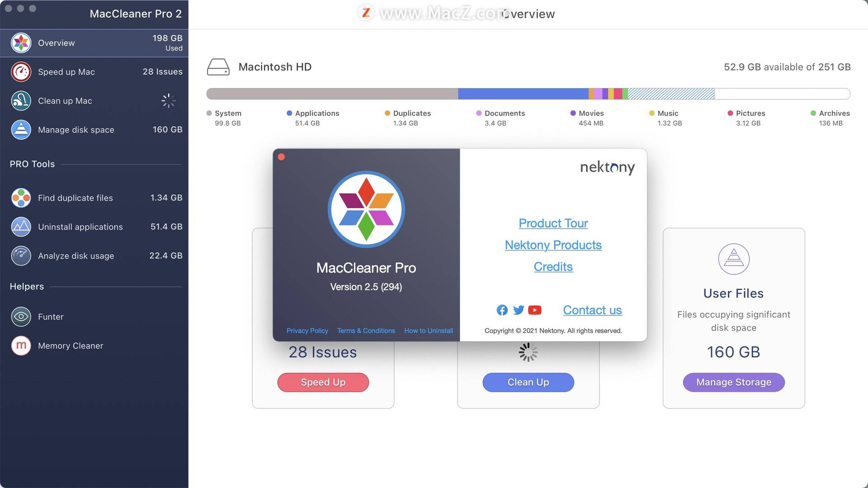Image resolution: width=868 pixels, height=488 pixels.
Task: Click the MacCleaner Pro logo in About dialog
Action: [366, 209]
